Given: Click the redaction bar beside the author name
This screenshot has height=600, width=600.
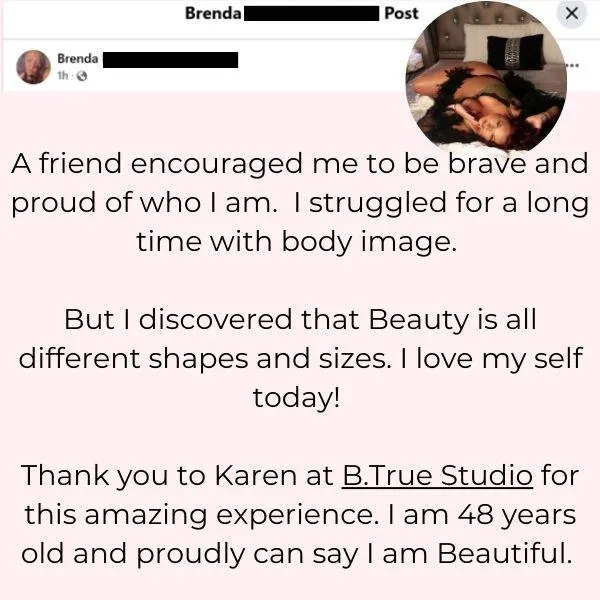Looking at the screenshot, I should point(170,60).
